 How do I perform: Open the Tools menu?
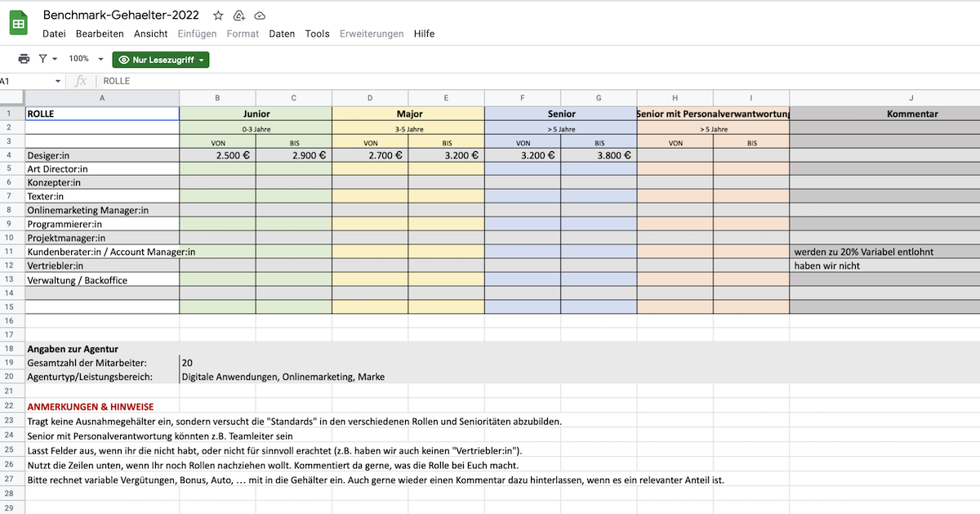pos(318,34)
